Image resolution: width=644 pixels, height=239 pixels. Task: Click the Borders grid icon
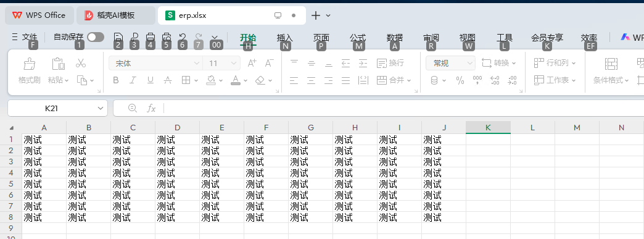point(186,80)
